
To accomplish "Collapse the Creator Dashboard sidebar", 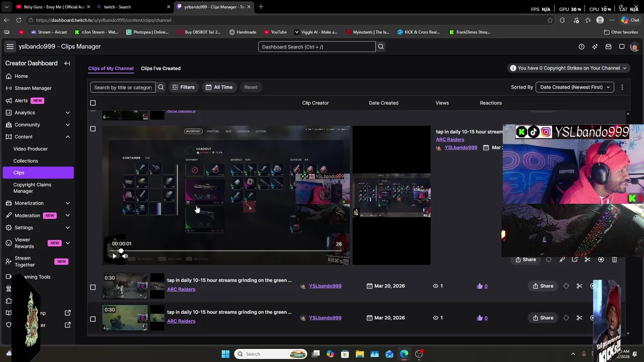I will pos(67,63).
